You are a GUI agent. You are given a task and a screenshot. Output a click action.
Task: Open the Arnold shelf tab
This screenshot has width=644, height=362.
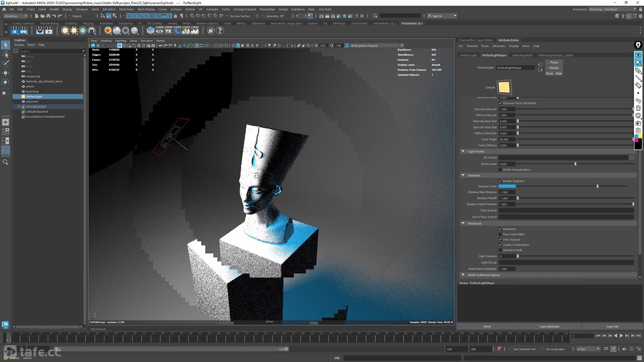(172, 23)
